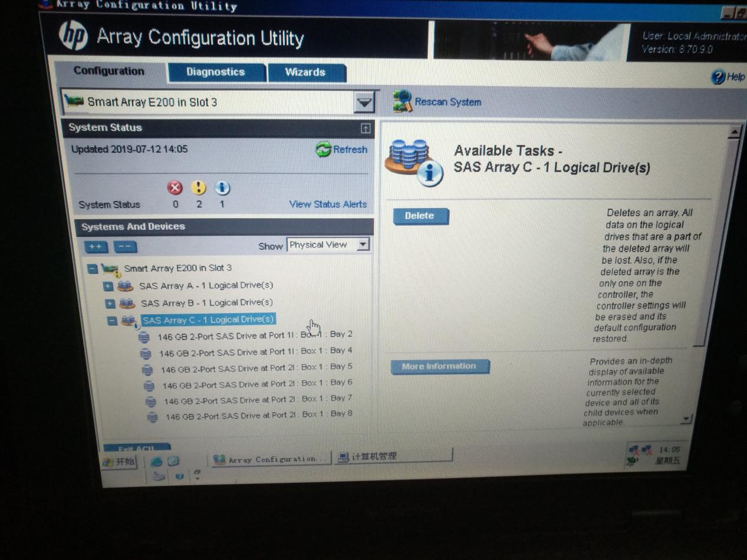The image size is (747, 560).
Task: Click the SAS Array A disk icon
Action: (x=125, y=286)
